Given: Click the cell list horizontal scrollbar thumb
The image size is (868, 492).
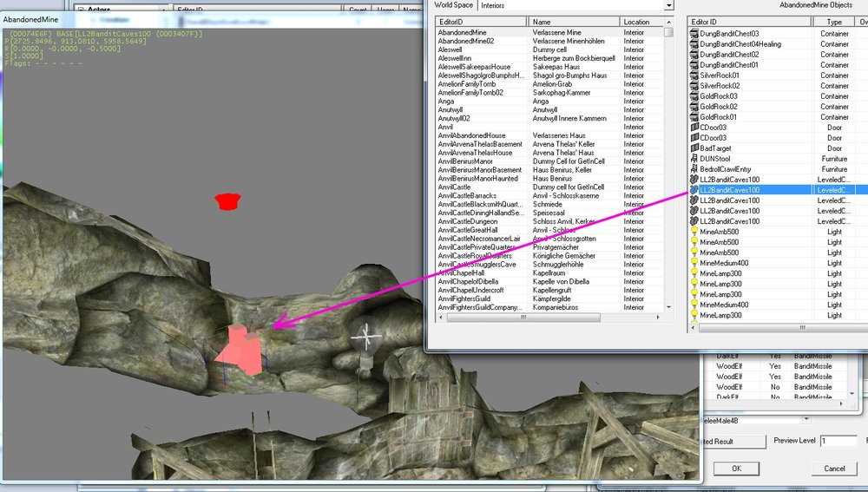Looking at the screenshot, I should point(523,318).
